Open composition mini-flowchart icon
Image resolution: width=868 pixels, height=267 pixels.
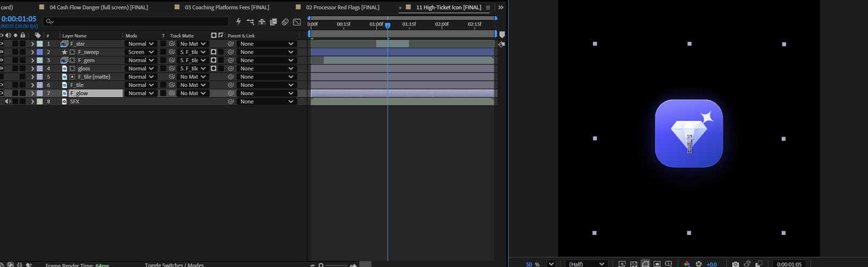(x=250, y=22)
